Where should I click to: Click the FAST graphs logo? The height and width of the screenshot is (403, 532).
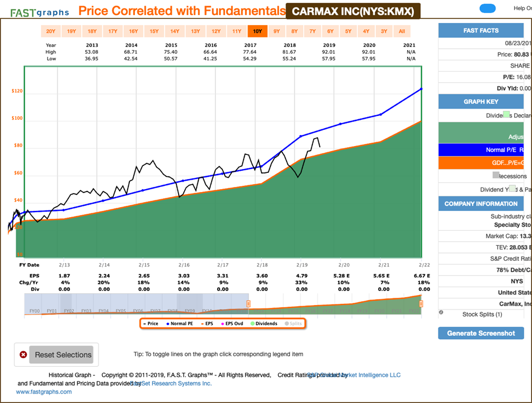coord(40,12)
